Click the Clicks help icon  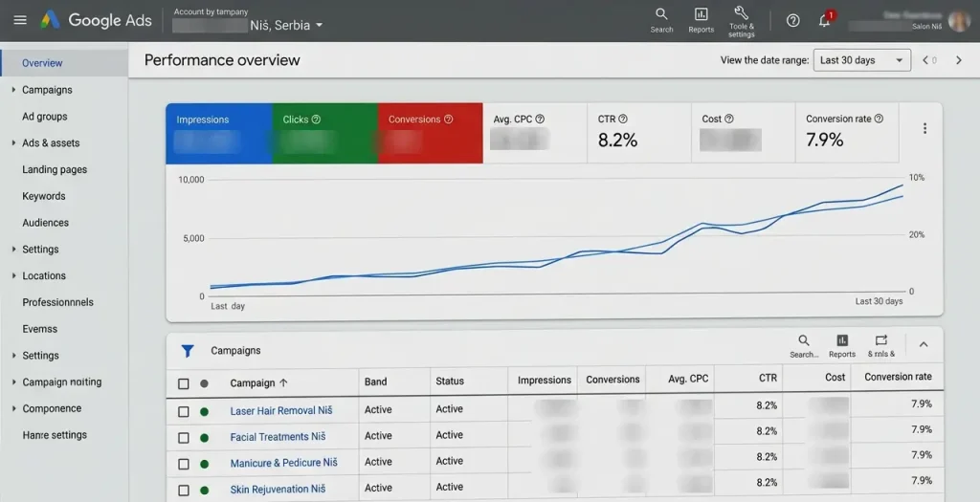316,120
